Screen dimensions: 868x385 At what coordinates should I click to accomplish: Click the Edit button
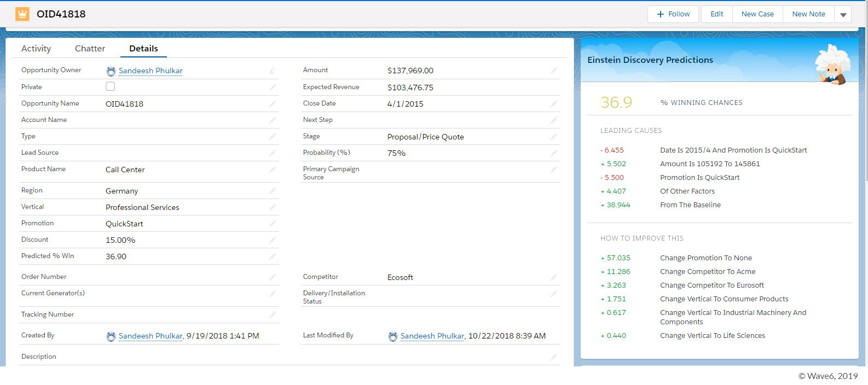[717, 14]
